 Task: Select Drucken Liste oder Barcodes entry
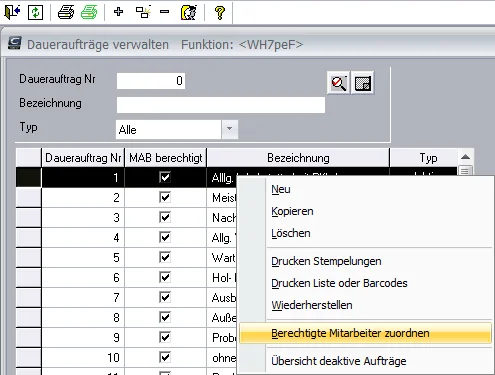[x=365, y=283]
